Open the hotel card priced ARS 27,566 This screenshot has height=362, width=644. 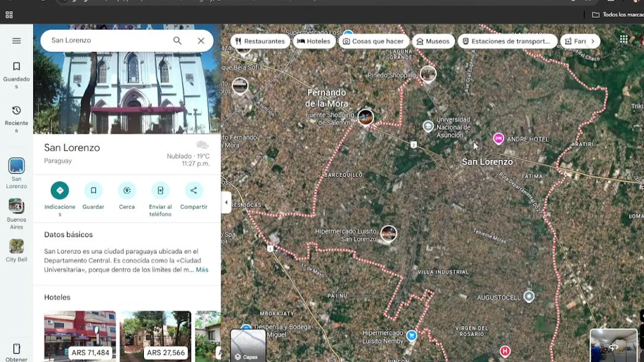point(155,336)
